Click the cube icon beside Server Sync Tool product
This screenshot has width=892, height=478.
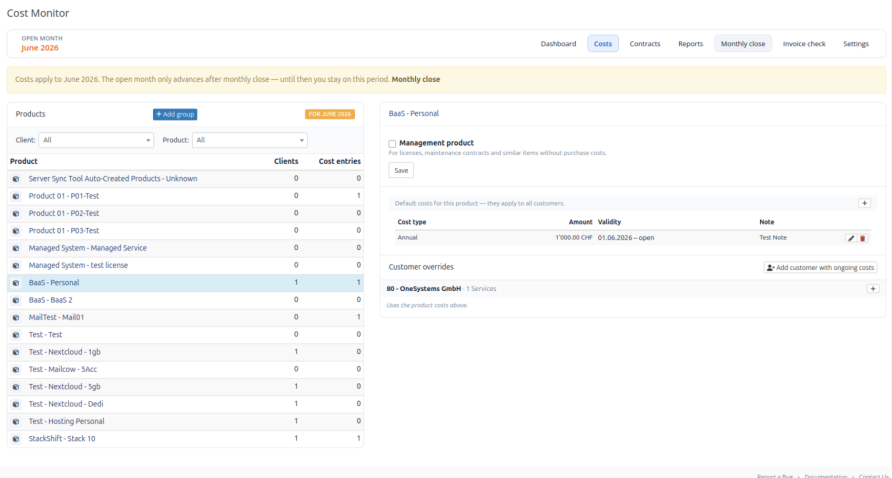(16, 179)
